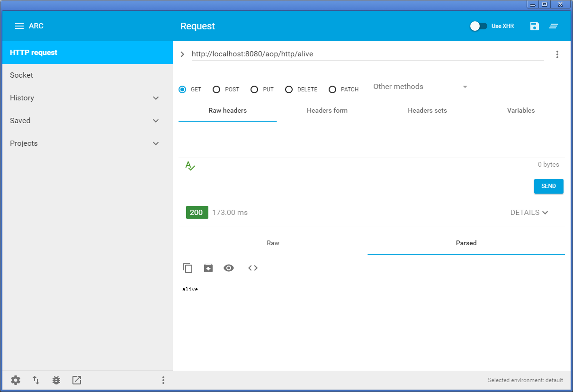
Task: Choose the DELETE method radio button
Action: click(289, 89)
